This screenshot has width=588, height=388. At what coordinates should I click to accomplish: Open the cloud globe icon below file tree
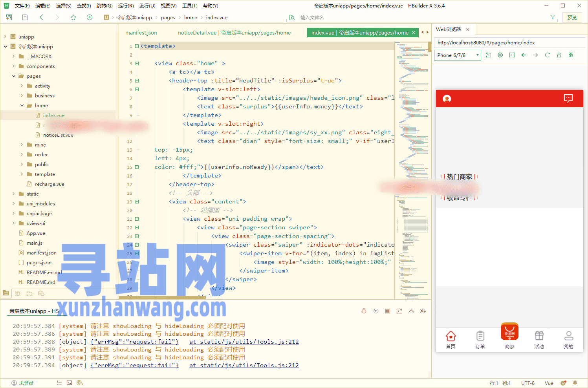[41, 293]
